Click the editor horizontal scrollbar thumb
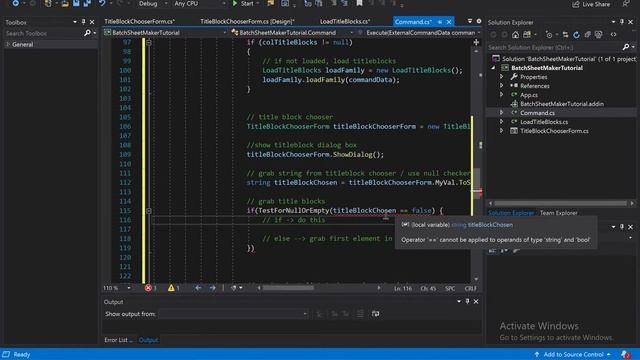Image resolution: width=640 pixels, height=360 pixels. coord(288,288)
